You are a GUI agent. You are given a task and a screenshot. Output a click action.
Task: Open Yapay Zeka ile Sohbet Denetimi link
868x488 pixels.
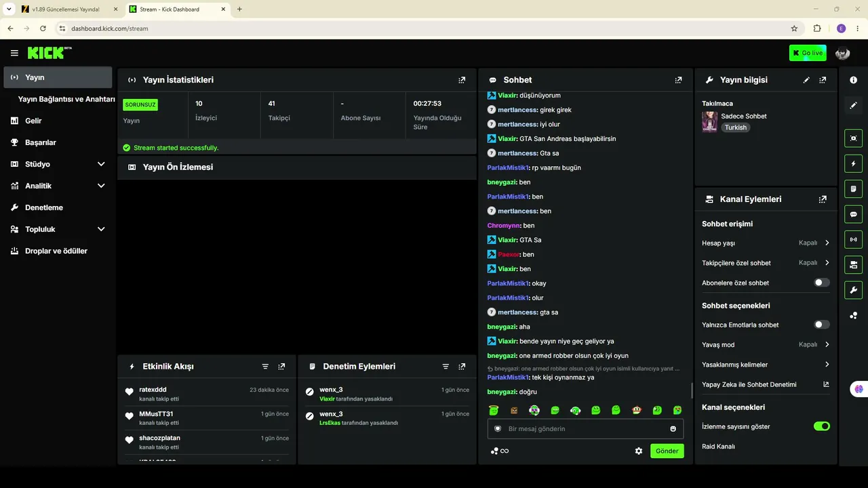pos(766,384)
